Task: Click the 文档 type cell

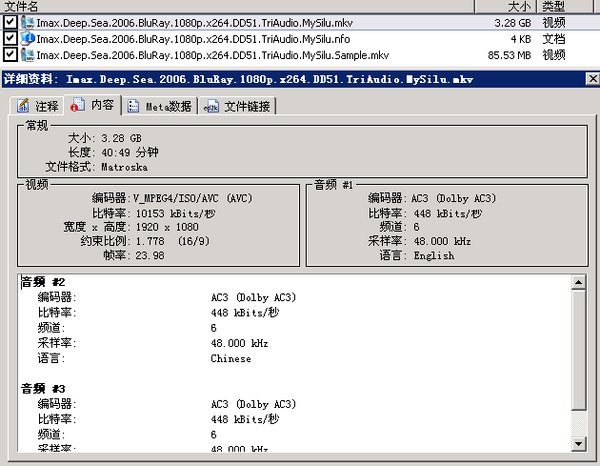Action: pyautogui.click(x=554, y=39)
